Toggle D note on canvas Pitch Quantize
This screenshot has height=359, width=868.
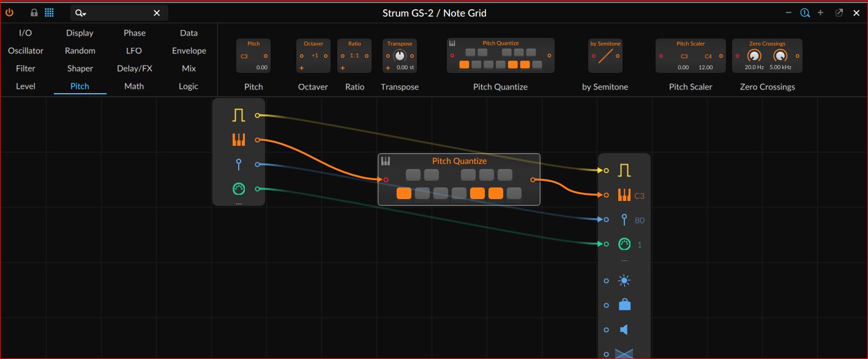click(x=422, y=194)
